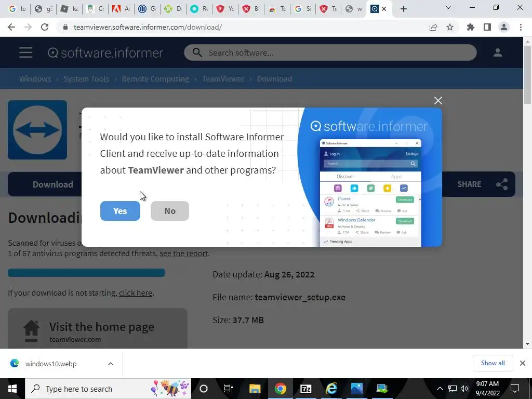The height and width of the screenshot is (399, 532).
Task: Click volume speaker tray icon
Action: [464, 389]
